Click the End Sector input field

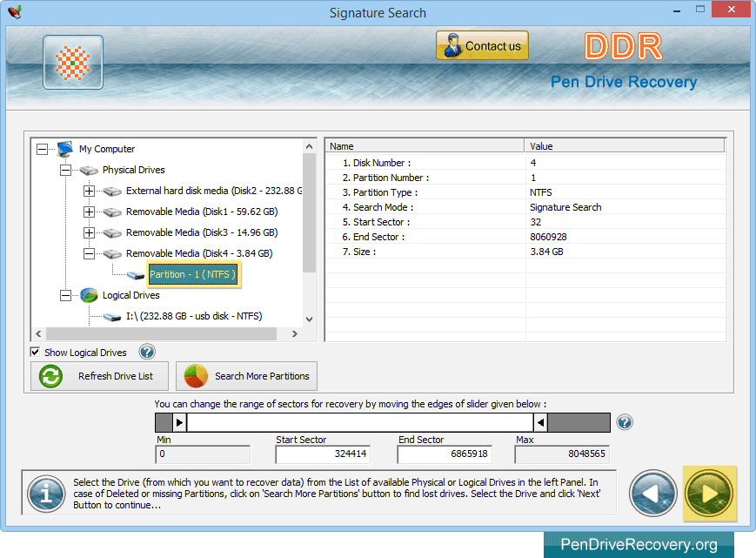(444, 454)
